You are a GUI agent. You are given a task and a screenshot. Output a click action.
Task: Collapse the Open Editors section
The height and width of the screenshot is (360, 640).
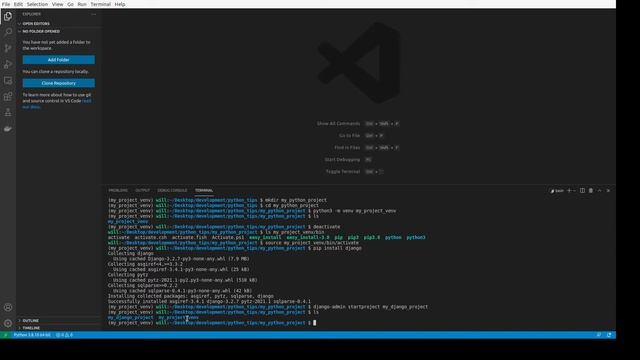click(x=36, y=24)
